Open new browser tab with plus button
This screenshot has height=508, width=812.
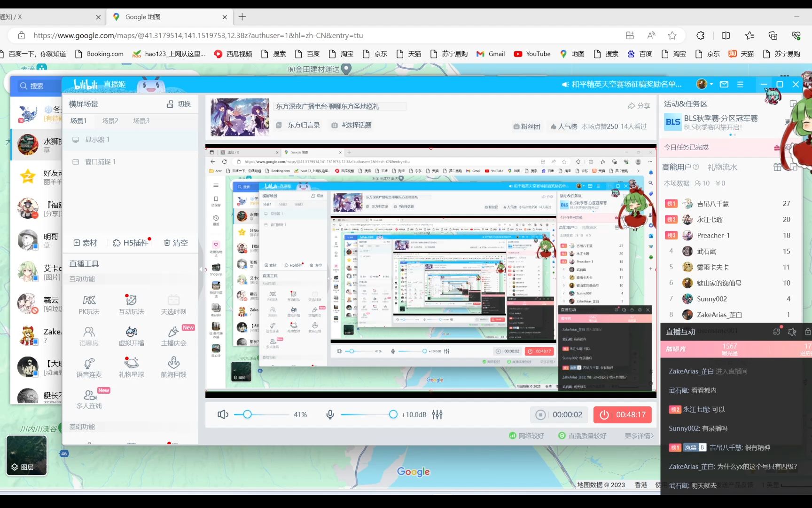pyautogui.click(x=242, y=17)
